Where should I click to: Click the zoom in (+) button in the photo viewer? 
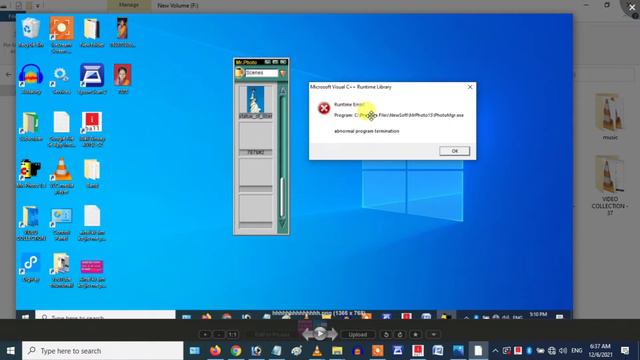pos(205,335)
